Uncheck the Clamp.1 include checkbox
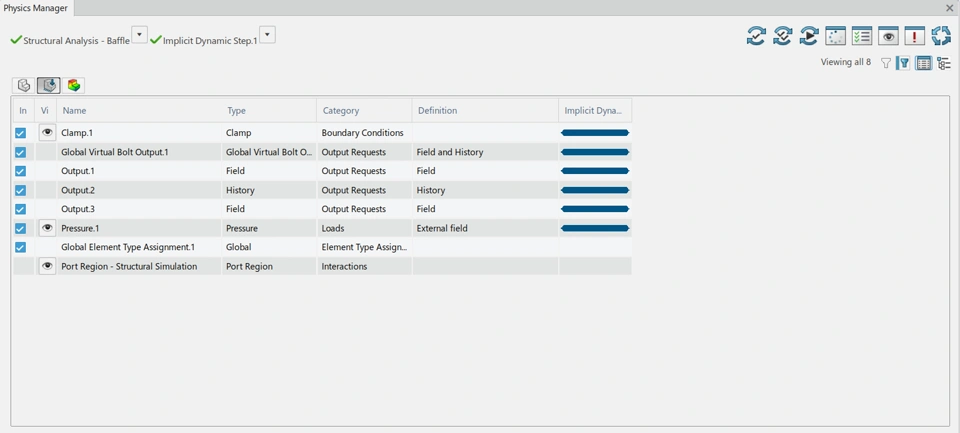 tap(20, 133)
